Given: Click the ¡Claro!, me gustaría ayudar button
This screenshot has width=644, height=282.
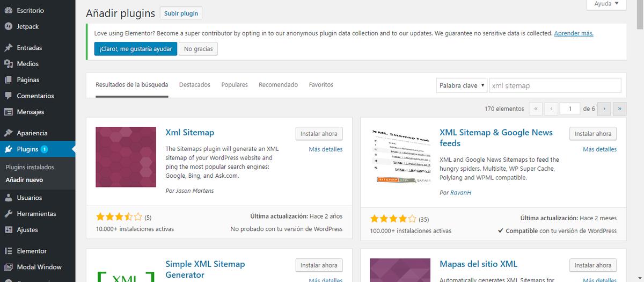Looking at the screenshot, I should [135, 49].
